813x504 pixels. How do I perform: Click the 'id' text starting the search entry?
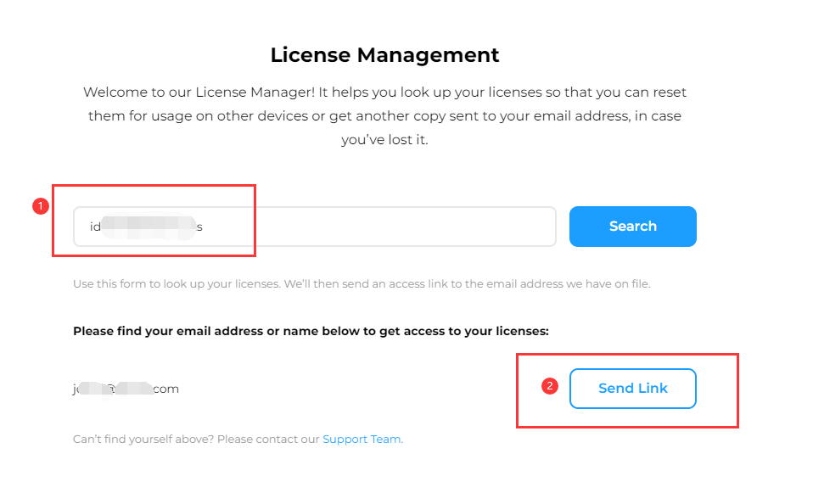[95, 227]
